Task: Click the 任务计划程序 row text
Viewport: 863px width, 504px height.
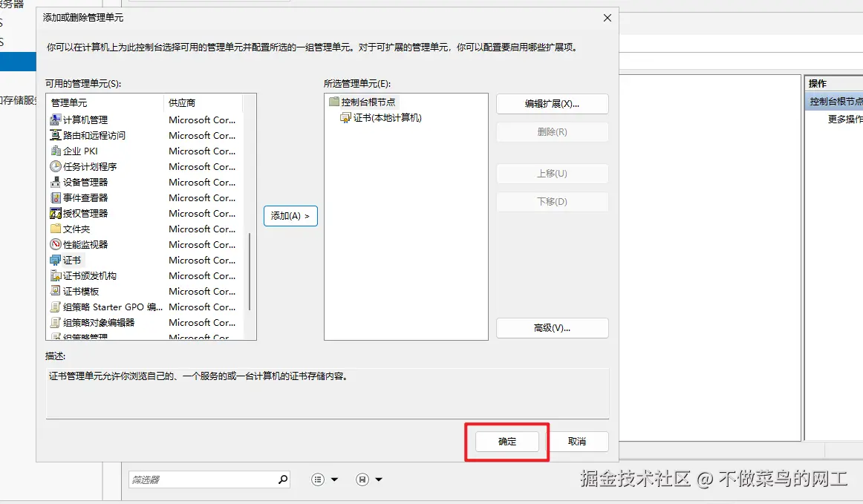Action: pyautogui.click(x=90, y=166)
